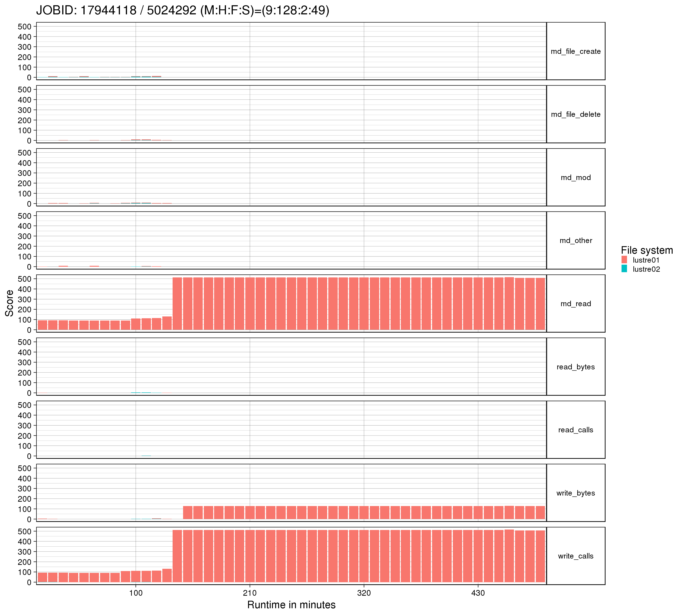Click the Runtime in minutes axis title
The image size is (684, 616).
pos(291,605)
